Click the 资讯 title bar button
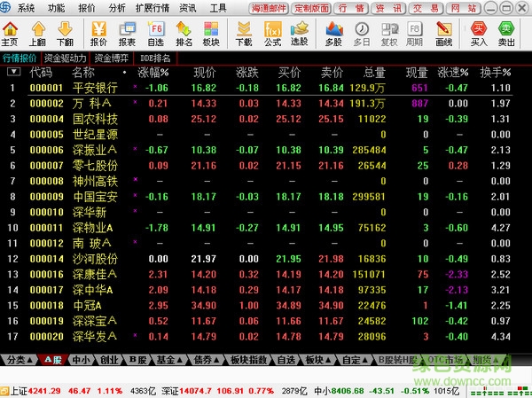Image resolution: width=532 pixels, height=398 pixels. [x=388, y=8]
